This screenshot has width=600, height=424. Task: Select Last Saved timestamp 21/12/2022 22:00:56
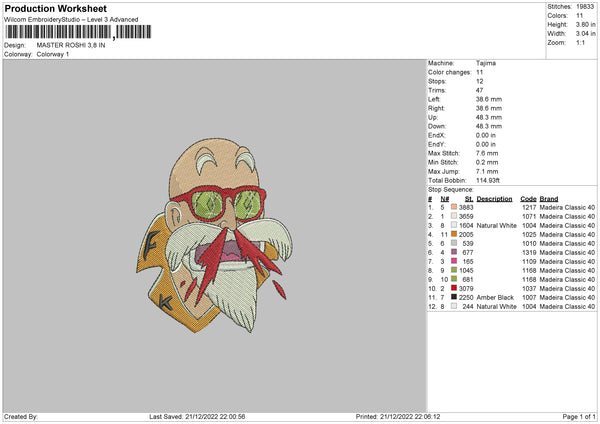point(215,417)
